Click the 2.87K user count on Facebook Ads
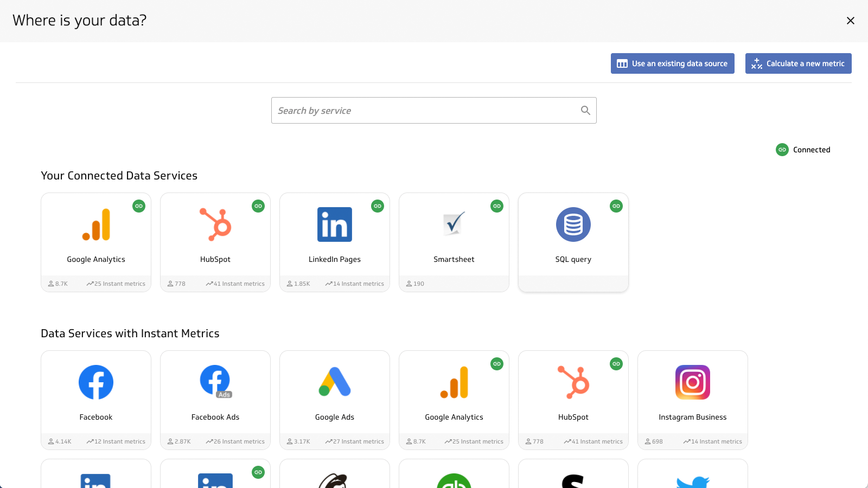 click(x=179, y=441)
